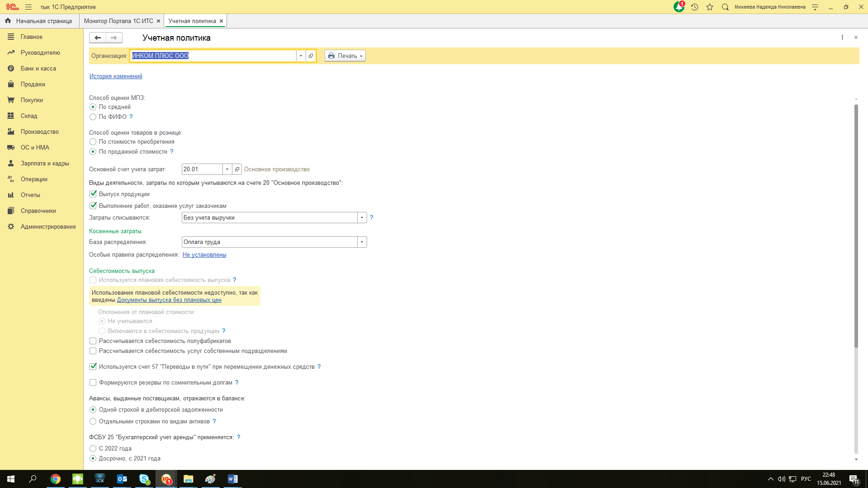The image size is (868, 488).
Task: Open Google Chrome from the taskbar
Action: pyautogui.click(x=55, y=479)
